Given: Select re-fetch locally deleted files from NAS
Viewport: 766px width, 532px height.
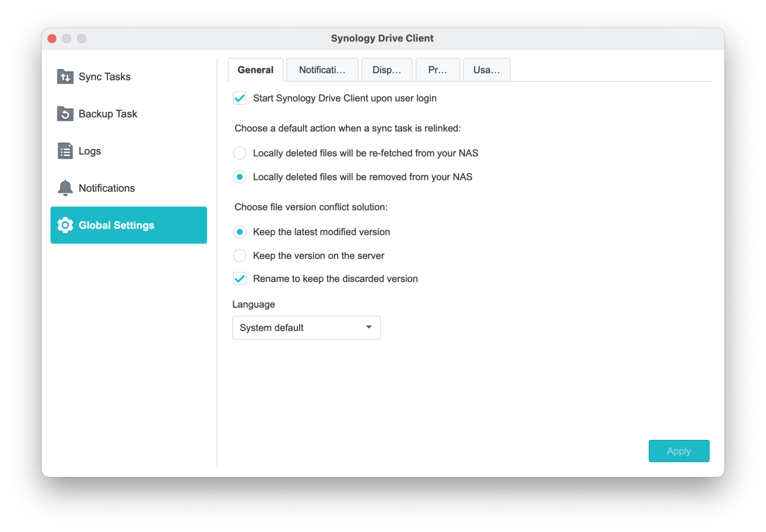Looking at the screenshot, I should click(239, 153).
